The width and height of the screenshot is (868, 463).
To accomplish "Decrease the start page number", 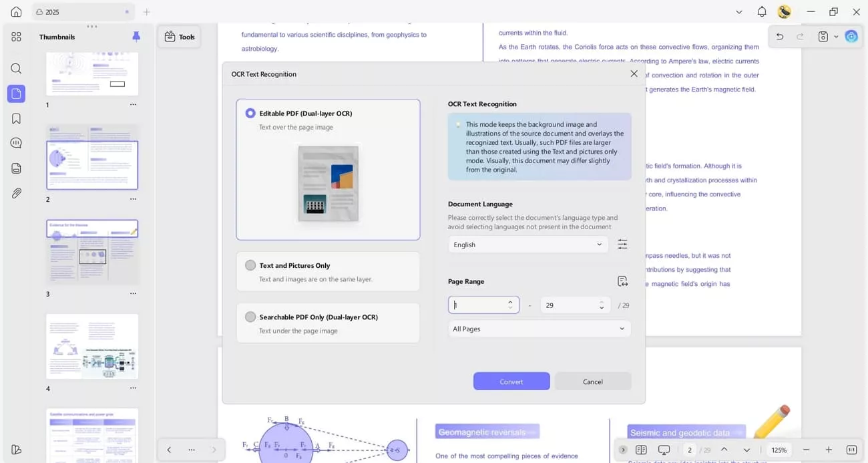I will coord(510,309).
